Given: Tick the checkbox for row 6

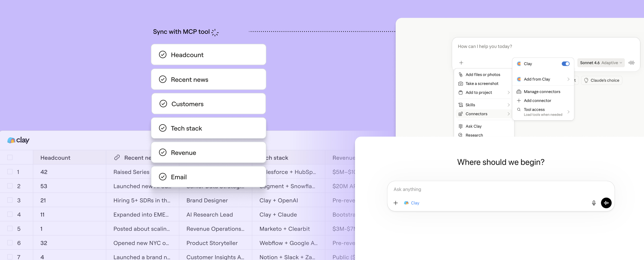Looking at the screenshot, I should [10, 243].
